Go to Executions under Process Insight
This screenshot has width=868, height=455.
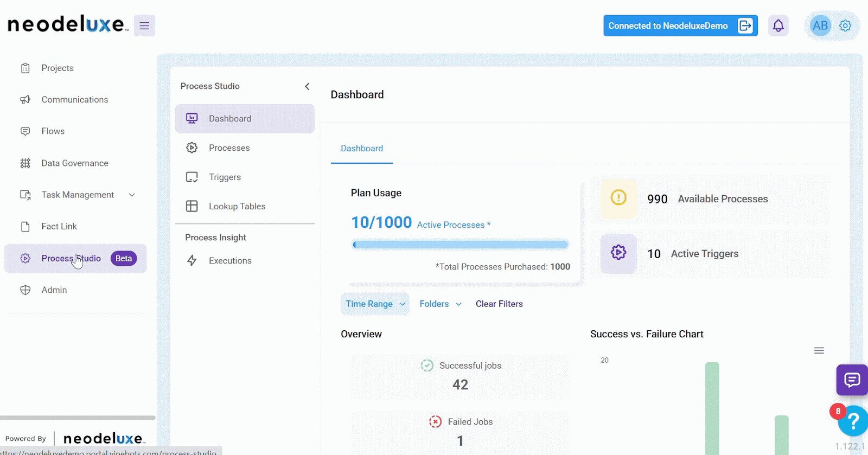[230, 261]
